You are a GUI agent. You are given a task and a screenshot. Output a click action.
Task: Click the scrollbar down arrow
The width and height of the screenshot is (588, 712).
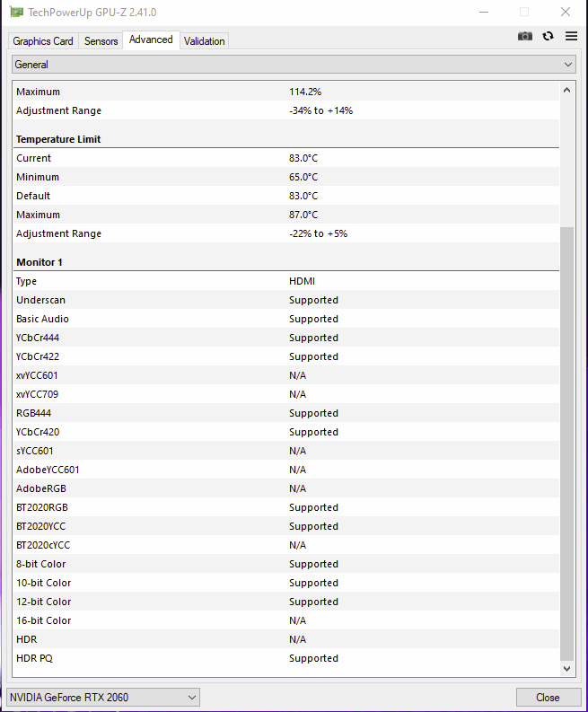pos(566,668)
